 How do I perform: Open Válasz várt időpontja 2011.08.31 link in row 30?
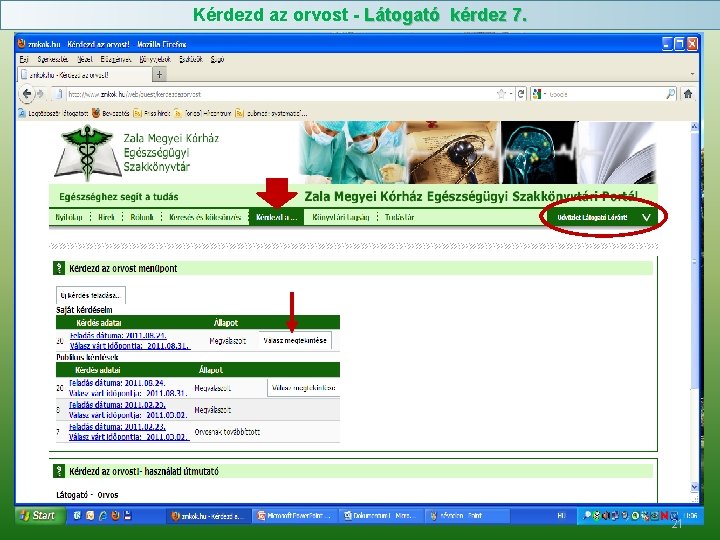[130, 346]
